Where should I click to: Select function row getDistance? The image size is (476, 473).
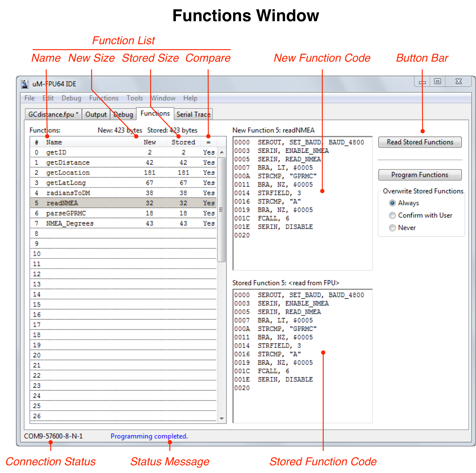[x=123, y=163]
